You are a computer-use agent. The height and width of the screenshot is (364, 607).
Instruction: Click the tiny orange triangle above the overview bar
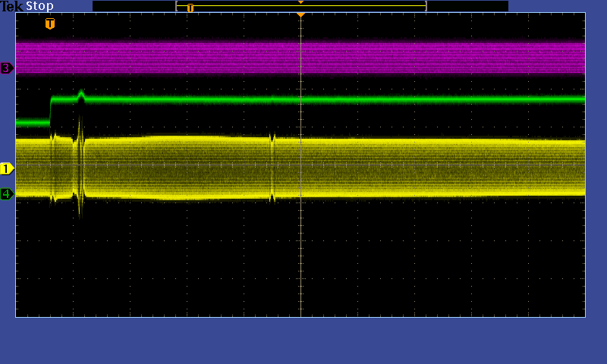click(300, 2)
